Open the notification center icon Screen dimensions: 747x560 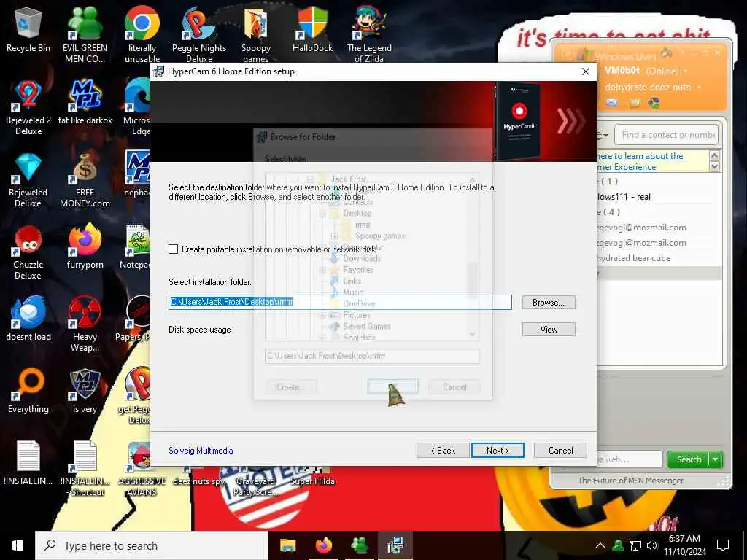[x=723, y=545]
